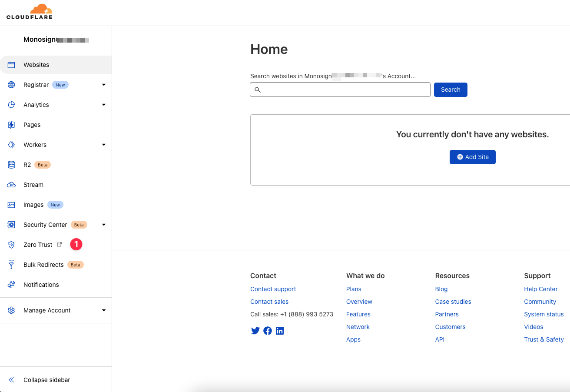Navigate to the Websites menu item
Viewport: 570px width, 392px height.
36,64
